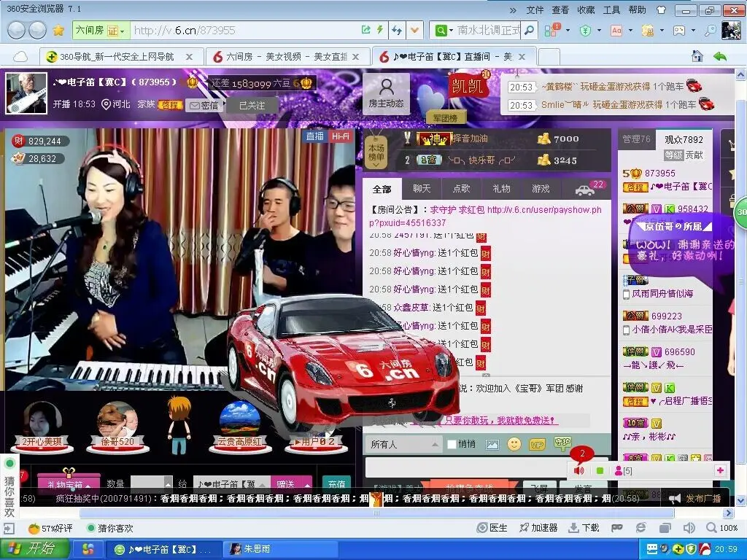Screen dimensions: 747x560
Task: Click the 赠送 send gift button
Action: click(286, 484)
